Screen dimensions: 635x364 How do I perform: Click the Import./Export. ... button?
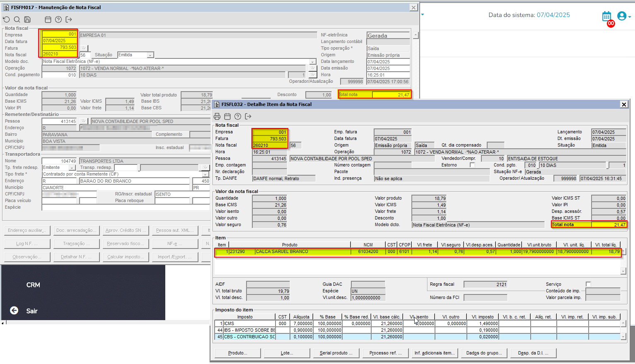(x=175, y=257)
